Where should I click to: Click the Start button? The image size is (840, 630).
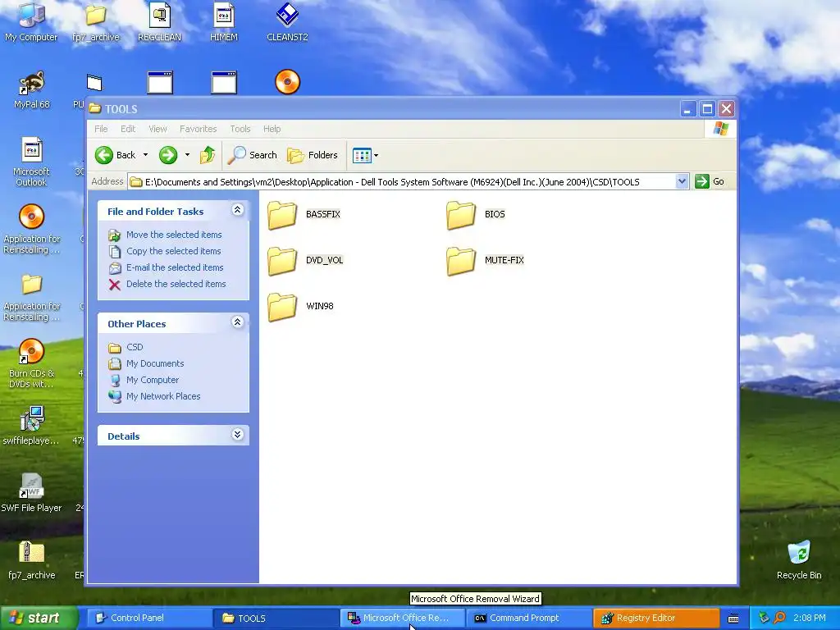click(39, 619)
